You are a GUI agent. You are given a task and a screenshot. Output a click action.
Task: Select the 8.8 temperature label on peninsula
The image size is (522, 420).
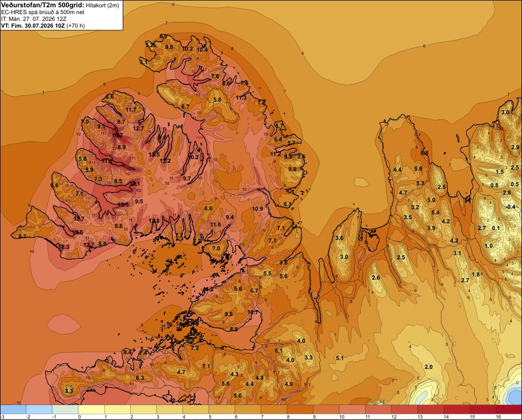point(424,153)
